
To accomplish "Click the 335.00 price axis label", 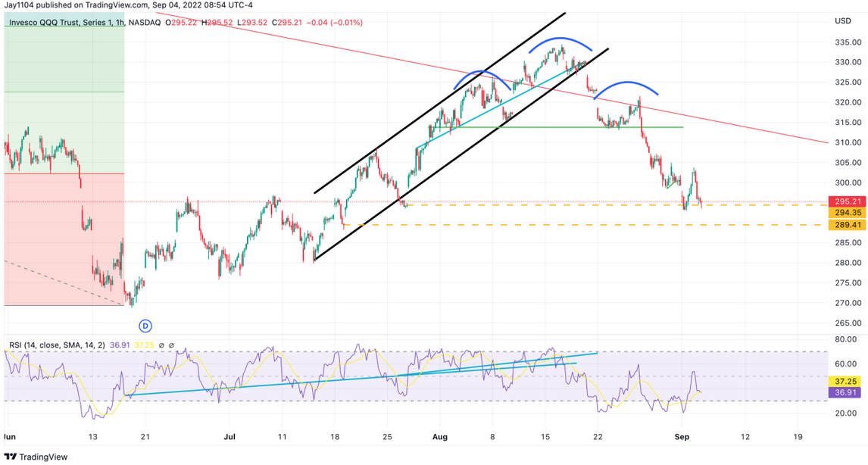I will point(848,42).
